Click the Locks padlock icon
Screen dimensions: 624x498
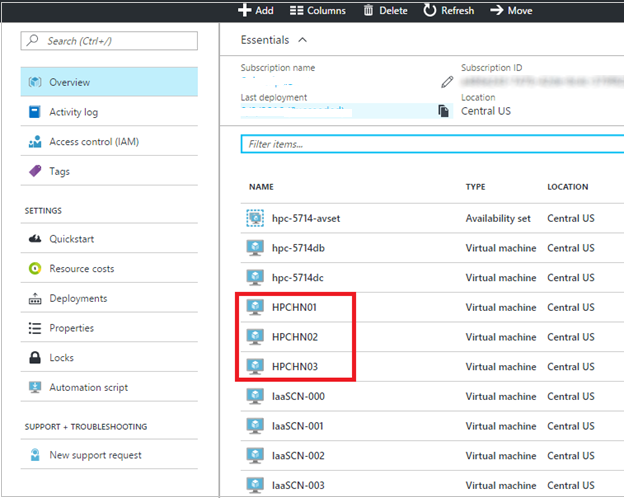click(x=35, y=357)
